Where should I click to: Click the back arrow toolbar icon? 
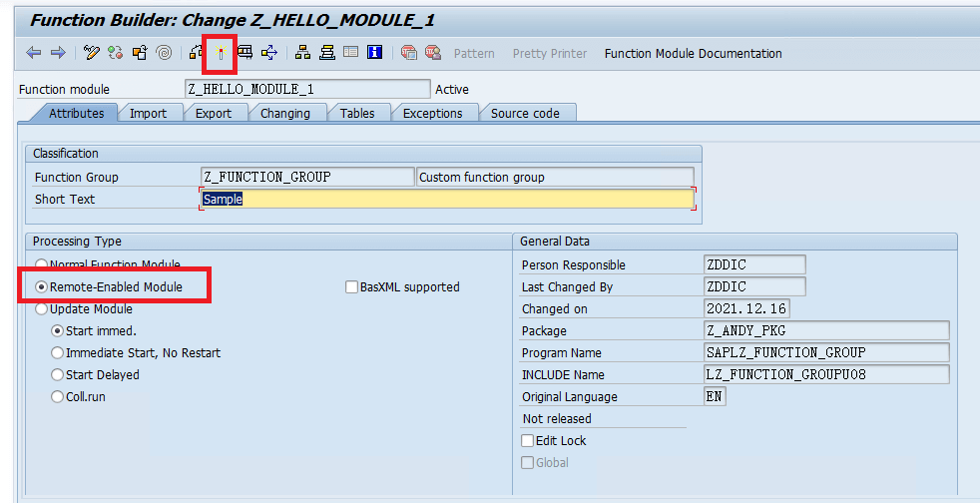(34, 53)
